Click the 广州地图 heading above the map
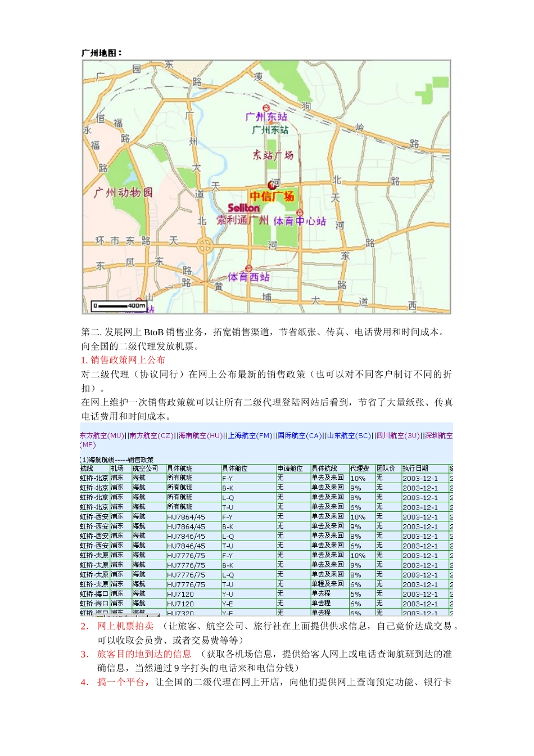The image size is (534, 756). [102, 53]
